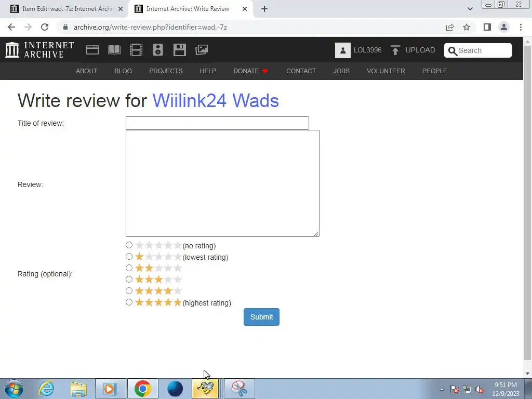Open the DONATE menu item

click(x=251, y=71)
